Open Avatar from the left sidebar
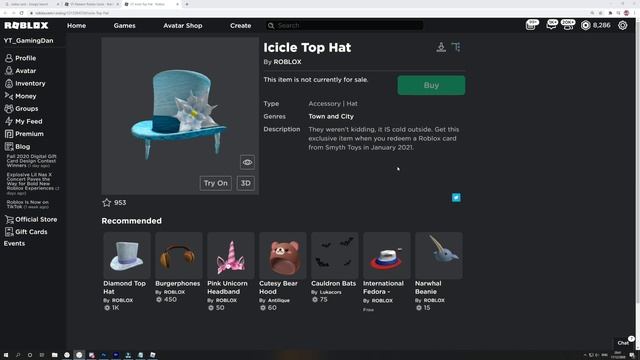This screenshot has height=360, width=640. (x=20, y=71)
